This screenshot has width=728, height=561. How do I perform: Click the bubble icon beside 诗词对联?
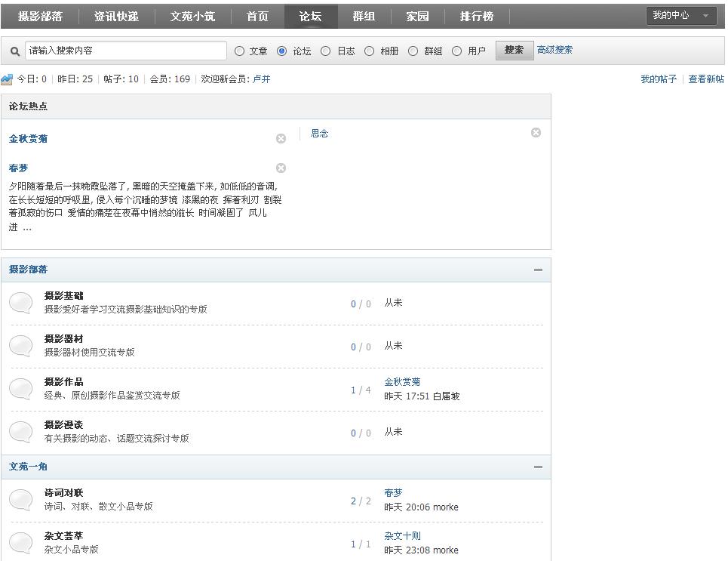21,500
